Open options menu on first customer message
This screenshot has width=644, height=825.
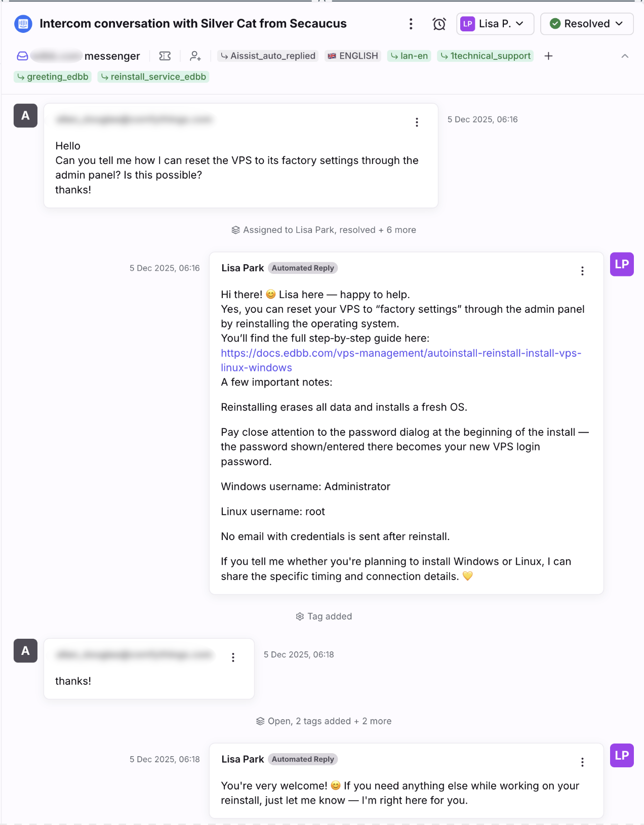417,122
